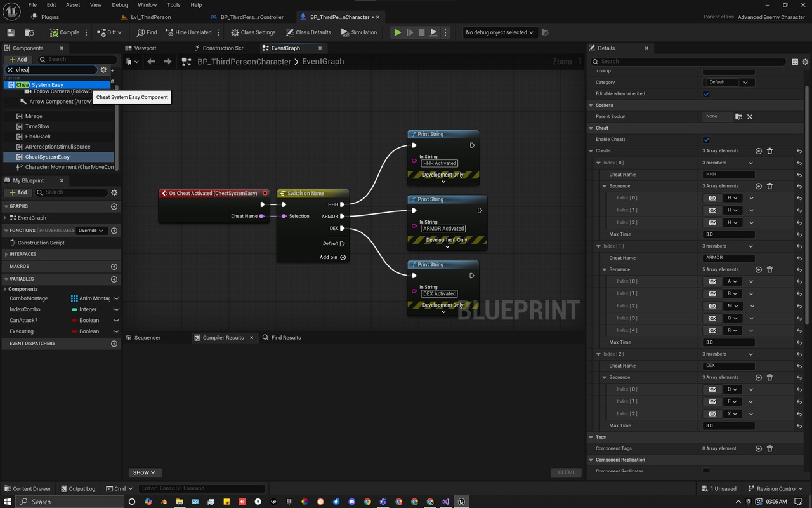Viewport: 812px width, 508px height.
Task: Open the SHOW dropdown in Compiler Results
Action: (145, 472)
